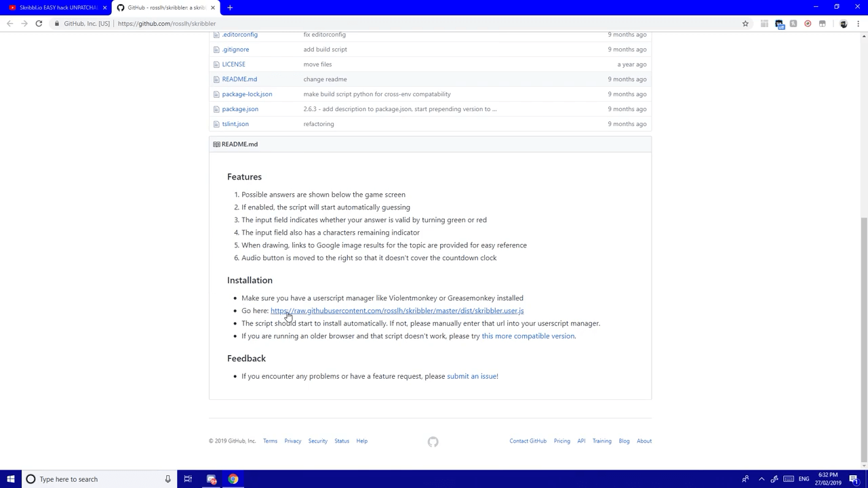
Task: Open the Training footer link
Action: [x=601, y=441]
